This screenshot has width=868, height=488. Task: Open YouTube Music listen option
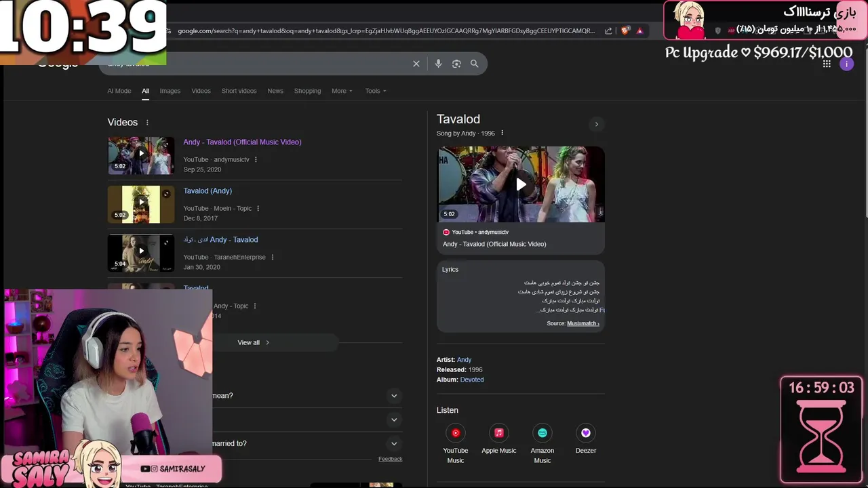click(456, 444)
